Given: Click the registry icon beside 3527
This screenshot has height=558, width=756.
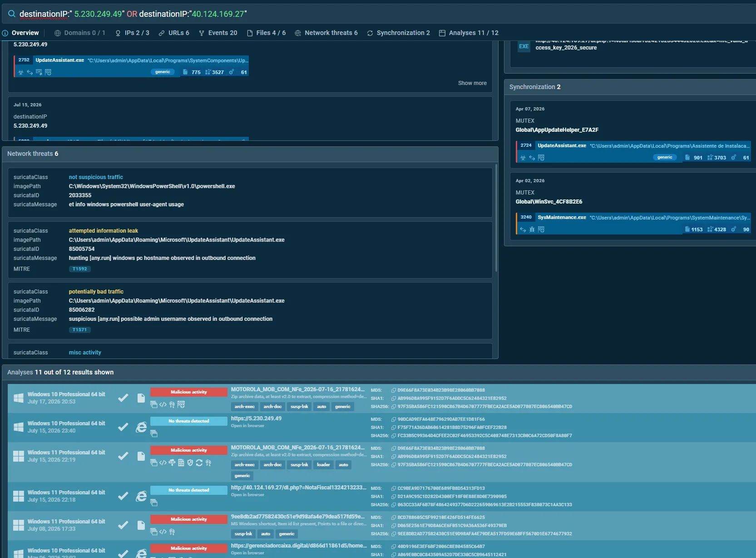Looking at the screenshot, I should 208,72.
